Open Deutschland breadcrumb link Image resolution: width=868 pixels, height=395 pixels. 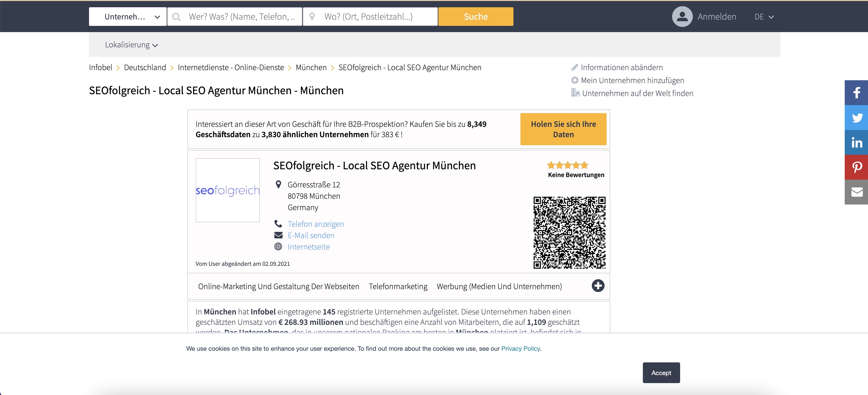[145, 67]
